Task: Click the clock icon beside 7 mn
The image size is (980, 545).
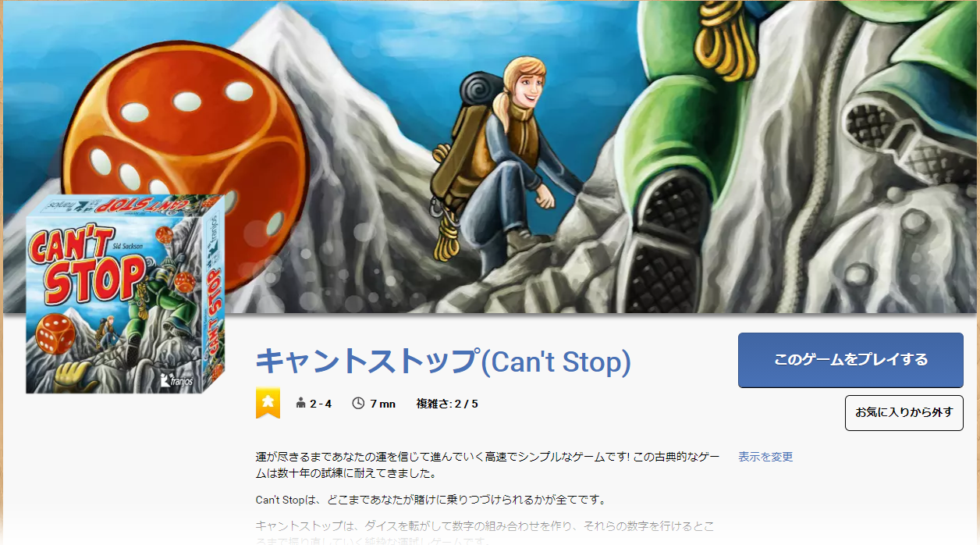Action: pyautogui.click(x=358, y=404)
